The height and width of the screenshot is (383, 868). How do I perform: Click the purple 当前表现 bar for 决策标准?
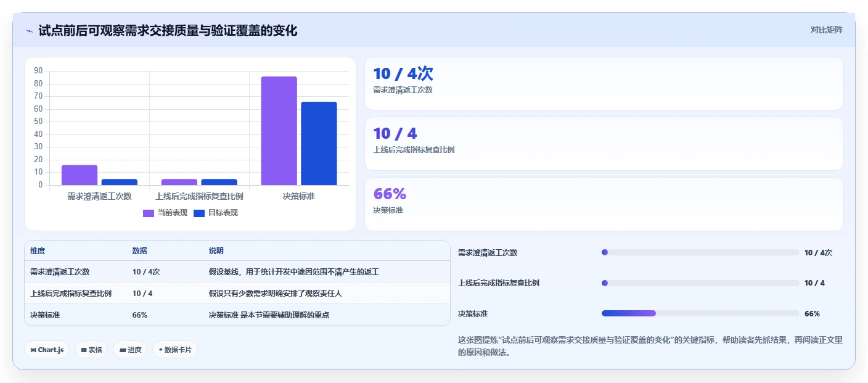279,131
